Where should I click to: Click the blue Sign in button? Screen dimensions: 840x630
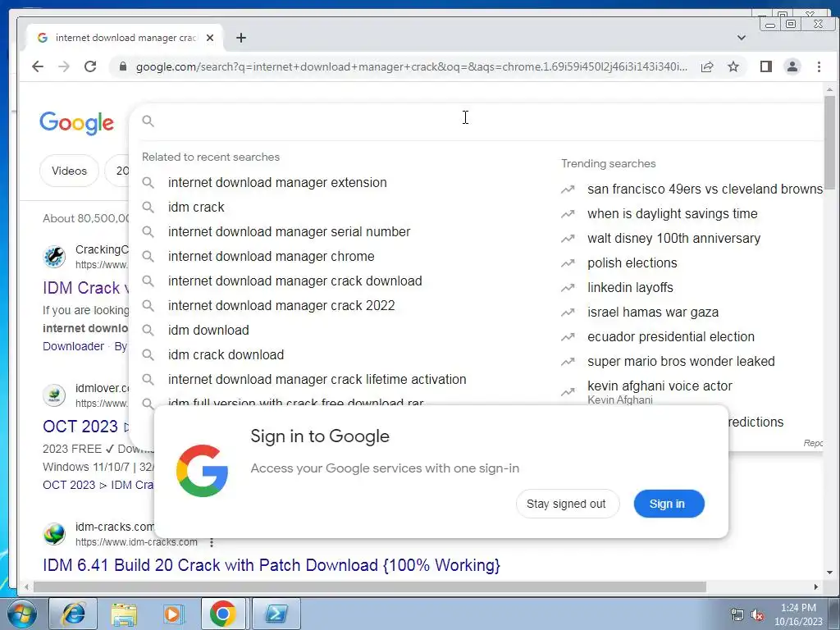point(669,504)
